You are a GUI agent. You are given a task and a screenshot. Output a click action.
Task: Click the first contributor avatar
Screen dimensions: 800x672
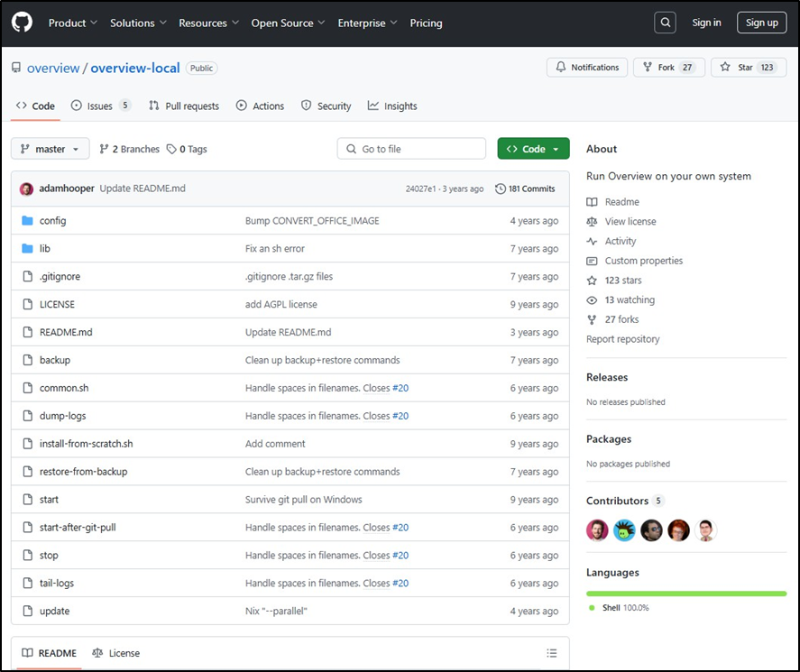597,530
